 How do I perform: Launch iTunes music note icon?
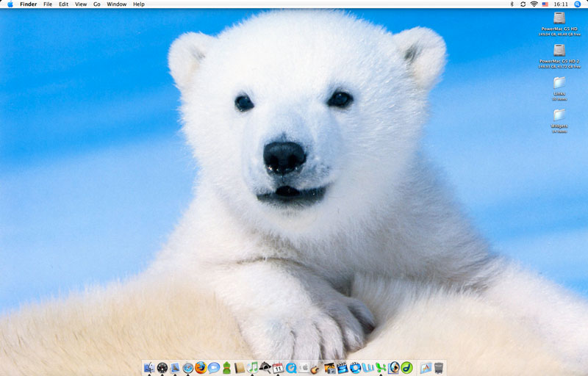pyautogui.click(x=253, y=367)
